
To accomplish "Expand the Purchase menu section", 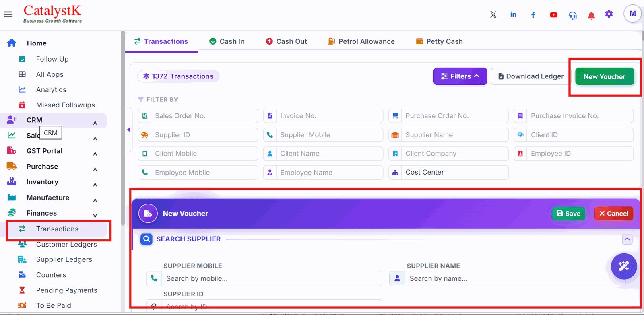I will coord(95,169).
